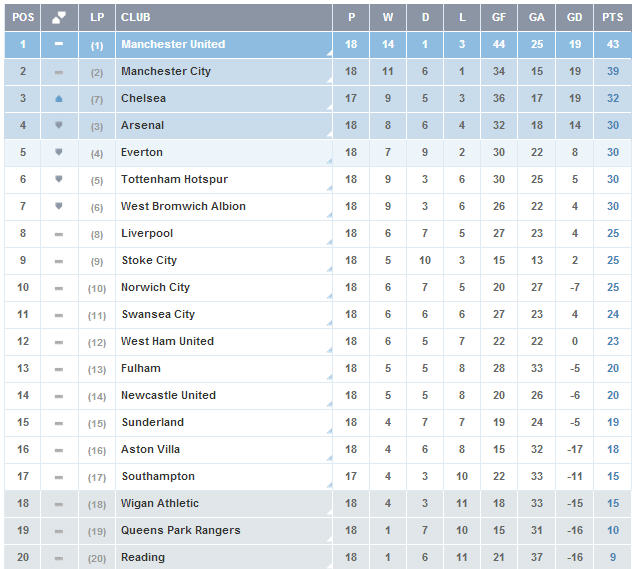This screenshot has width=637, height=569.
Task: Click Liverpool's no-change dash icon
Action: coord(59,234)
